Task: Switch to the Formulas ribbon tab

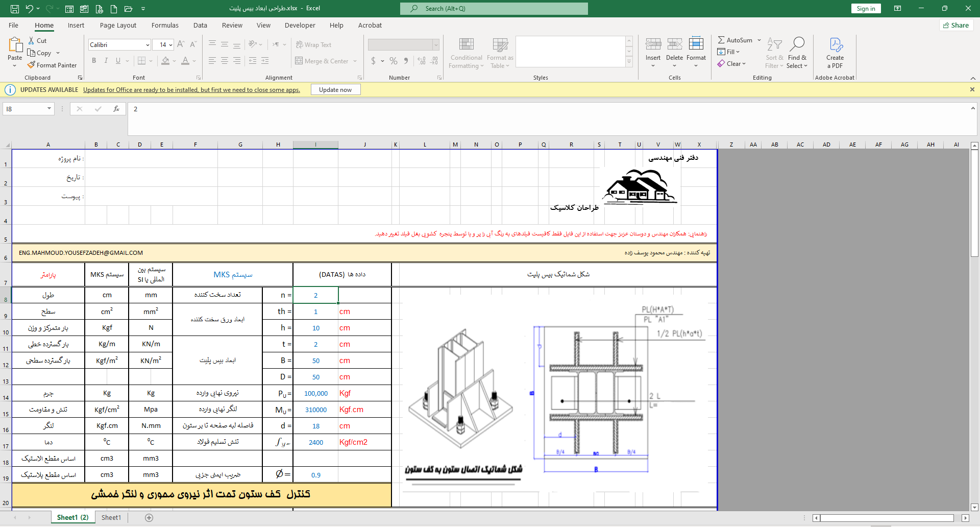Action: pos(165,25)
